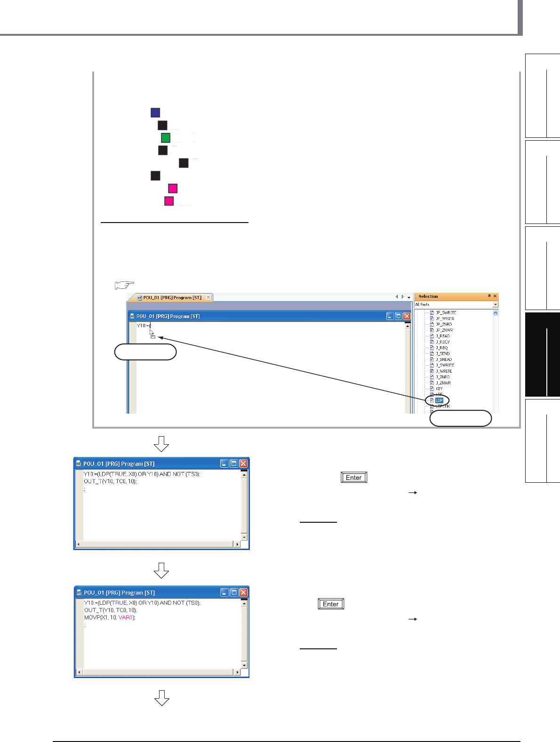Click the ST title icon of the Y10:=( window

click(133, 316)
